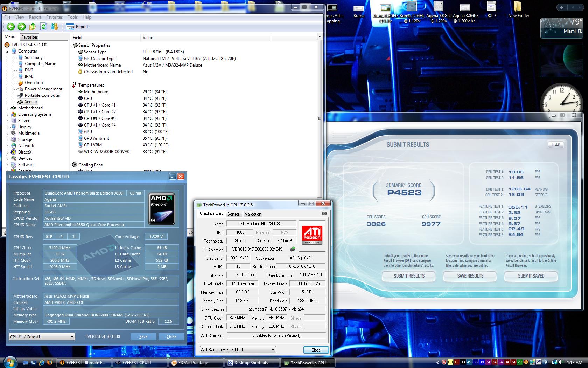The height and width of the screenshot is (368, 588).
Task: Click the red security shield tray icon
Action: (x=444, y=362)
